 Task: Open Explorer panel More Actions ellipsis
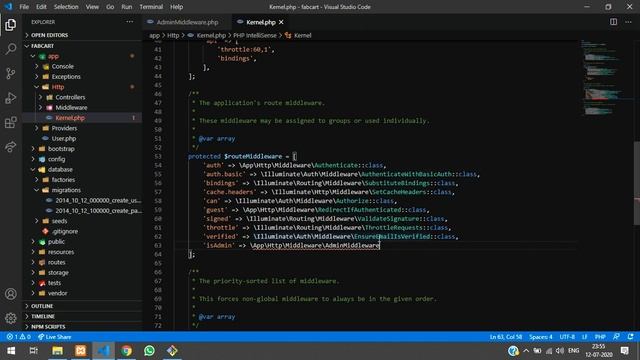[129, 22]
